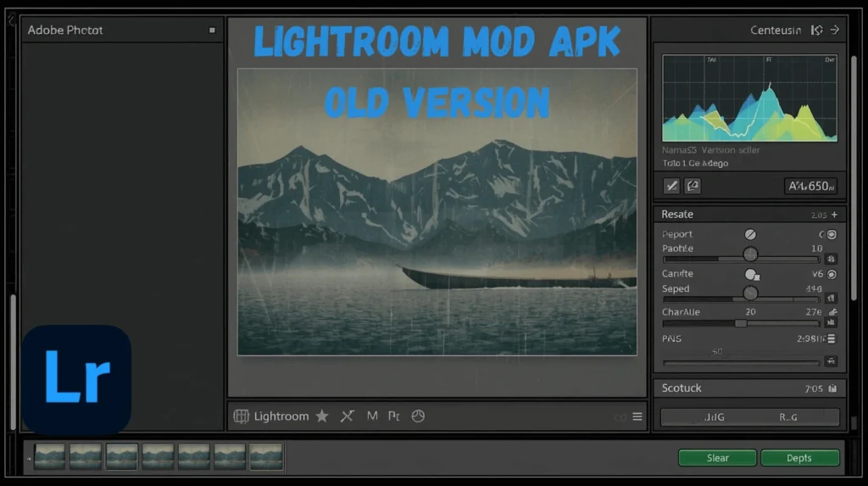The height and width of the screenshot is (486, 868).
Task: Click the green Slear button
Action: [717, 458]
